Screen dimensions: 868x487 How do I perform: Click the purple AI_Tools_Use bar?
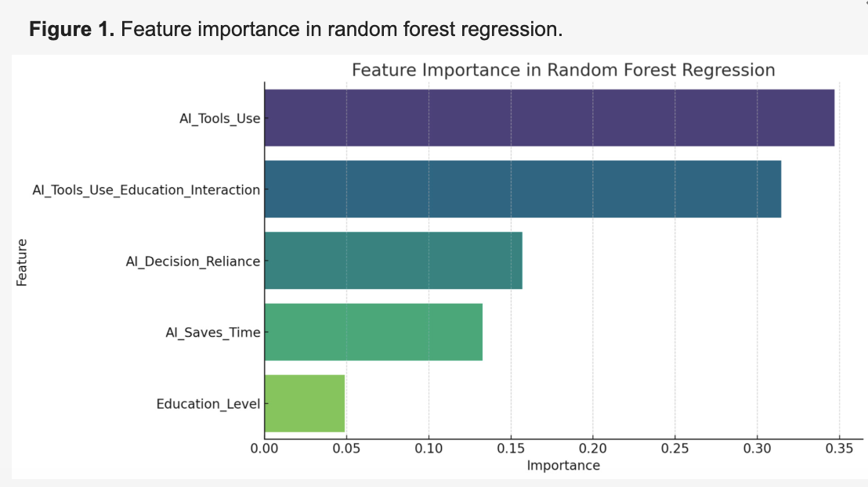(x=548, y=118)
